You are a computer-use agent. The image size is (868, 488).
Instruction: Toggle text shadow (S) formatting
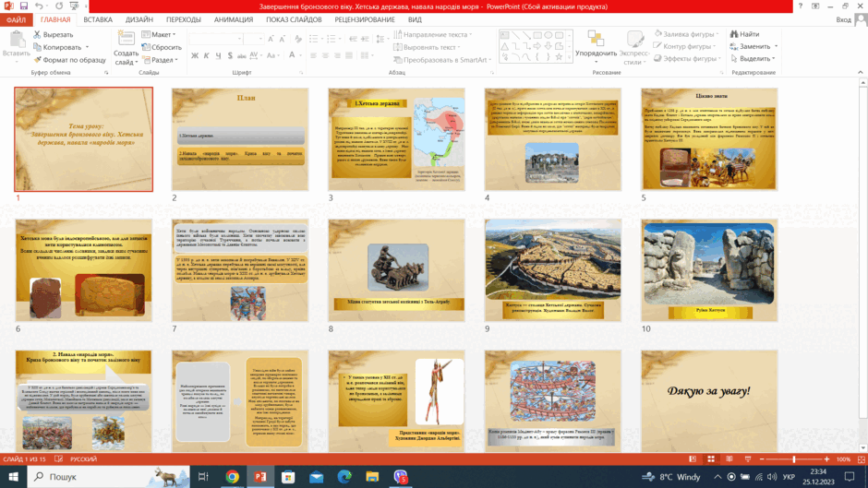coord(230,55)
